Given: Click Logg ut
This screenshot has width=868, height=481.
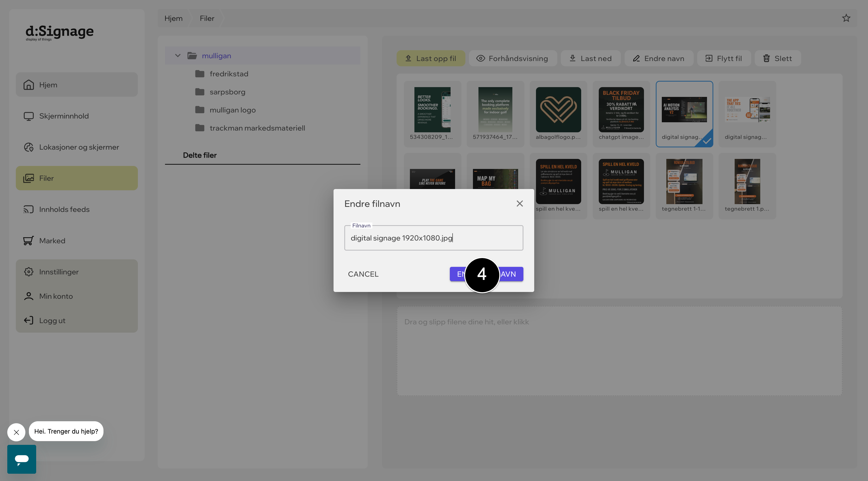Looking at the screenshot, I should pyautogui.click(x=77, y=320).
